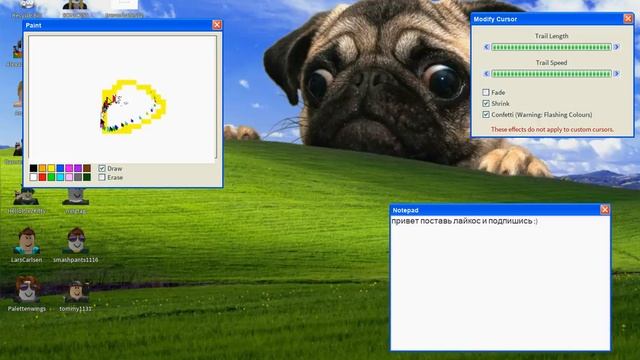Click the custom cursors warning text
This screenshot has height=360, width=640.
552,129
